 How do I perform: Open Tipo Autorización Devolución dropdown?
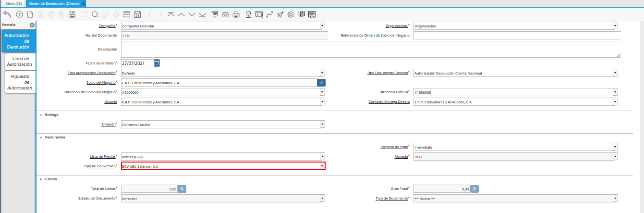pos(322,73)
